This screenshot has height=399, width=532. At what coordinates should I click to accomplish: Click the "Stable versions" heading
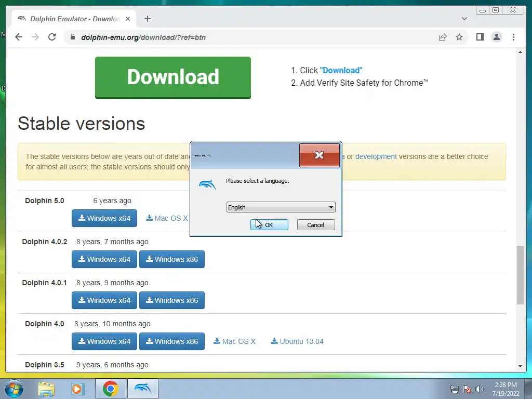click(x=82, y=123)
